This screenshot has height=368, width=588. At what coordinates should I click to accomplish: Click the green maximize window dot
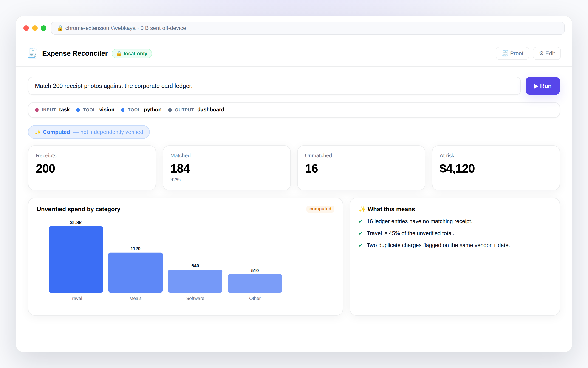44,28
